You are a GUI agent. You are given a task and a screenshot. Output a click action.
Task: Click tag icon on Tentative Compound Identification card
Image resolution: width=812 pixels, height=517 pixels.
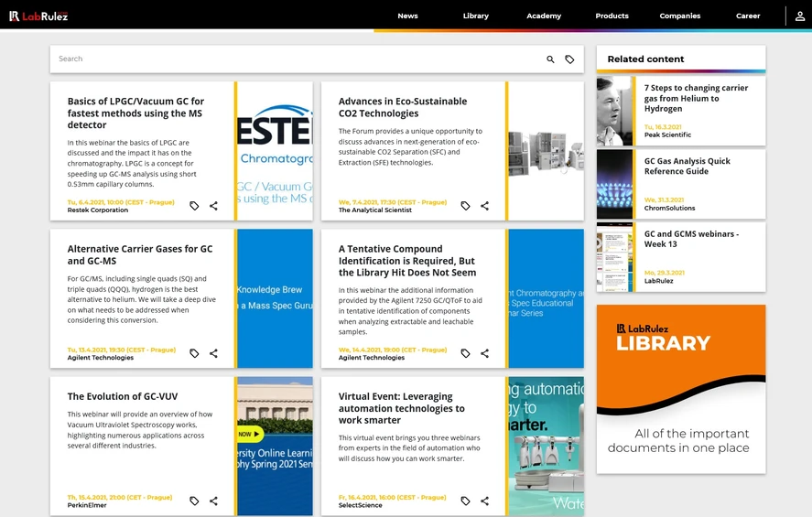click(x=466, y=353)
